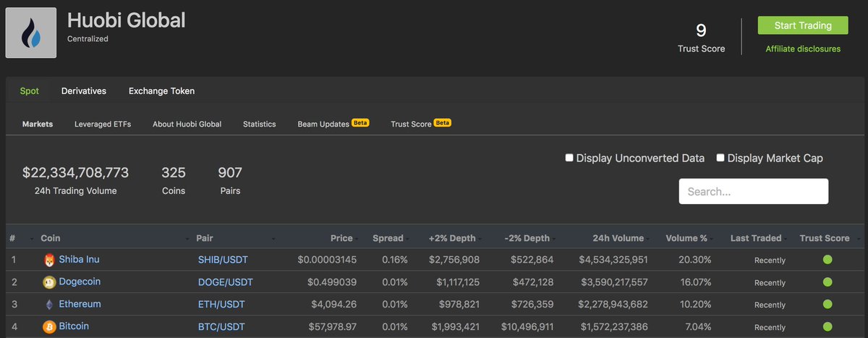Open the ETH/USDT pair link
The height and width of the screenshot is (338, 868).
(221, 305)
